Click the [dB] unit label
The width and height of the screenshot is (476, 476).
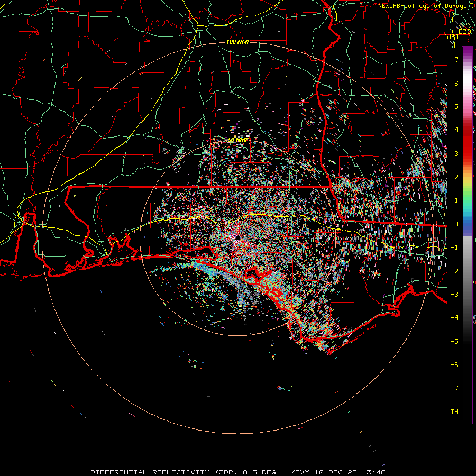click(x=452, y=36)
